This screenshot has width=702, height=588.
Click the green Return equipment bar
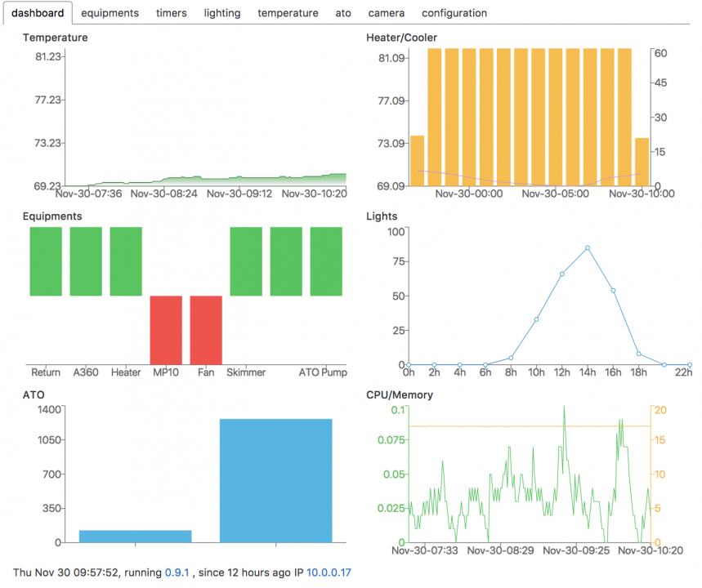[46, 261]
